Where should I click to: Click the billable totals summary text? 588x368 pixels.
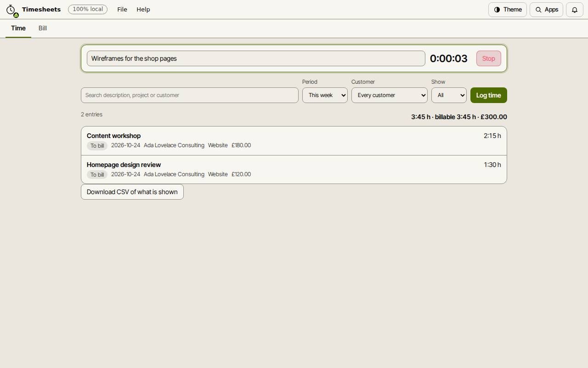[x=459, y=117]
